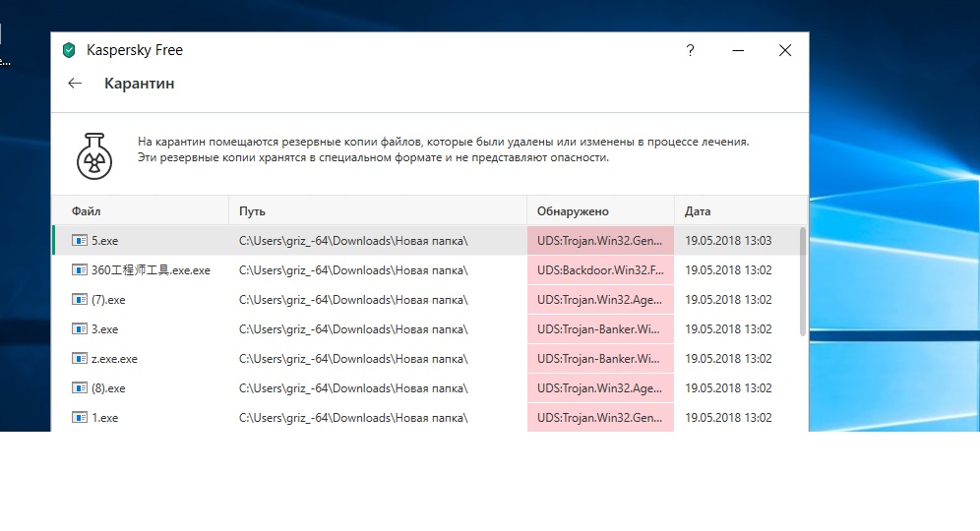The image size is (980, 531).
Task: Click the quarantine flask icon
Action: click(95, 150)
